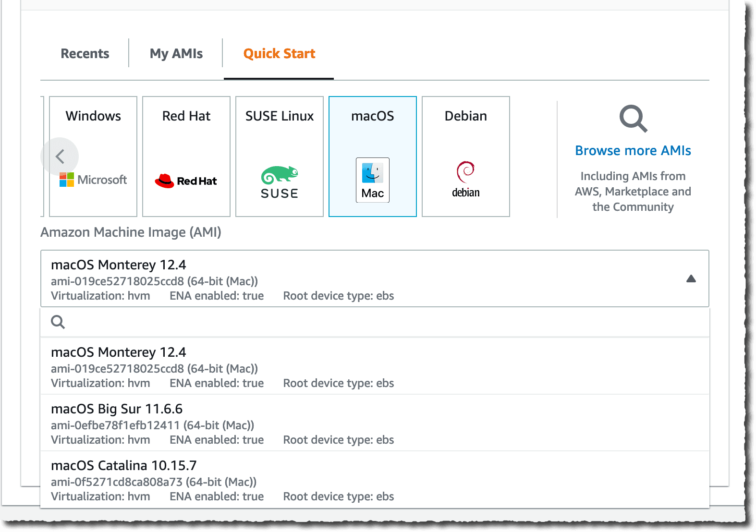Open the My AMIs tab
The width and height of the screenshot is (756, 532).
(x=176, y=53)
